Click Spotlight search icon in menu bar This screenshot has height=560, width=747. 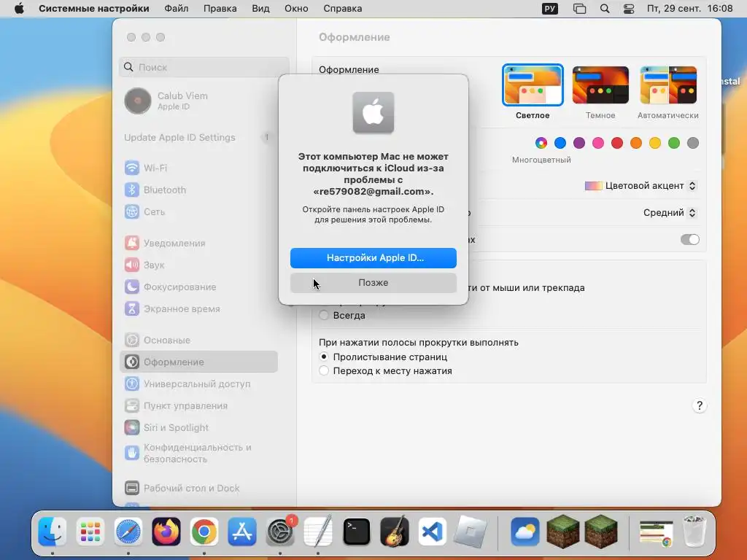(605, 9)
